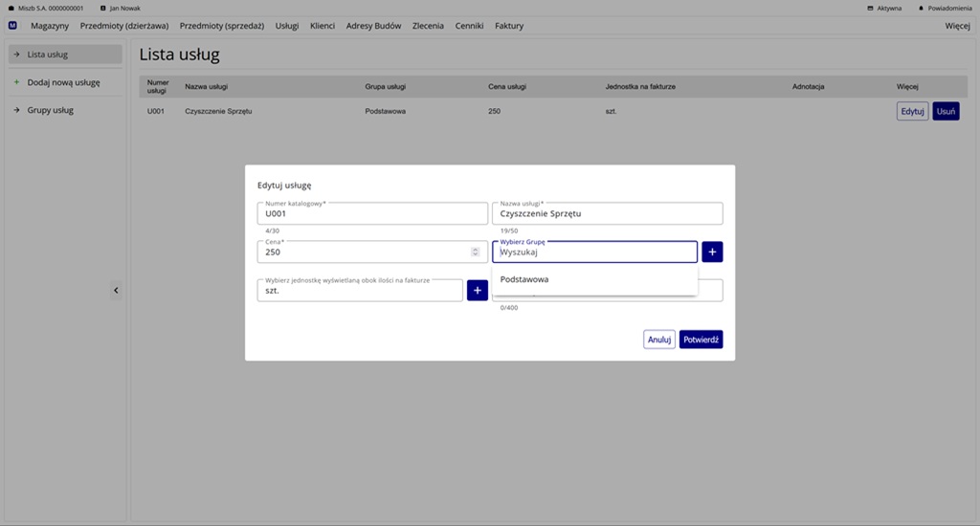Click the Nazwa usługi input field
The width and height of the screenshot is (980, 526).
[607, 214]
